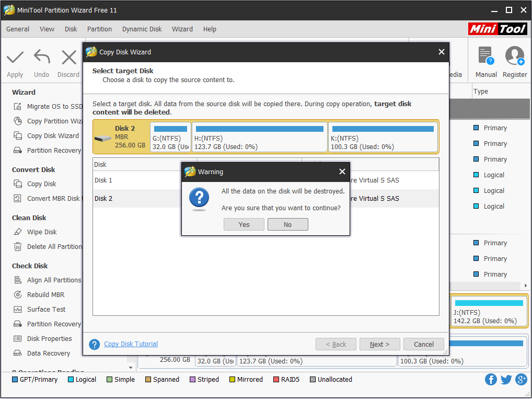Click the G:(NTFS) partition block
The image size is (532, 399).
[171, 137]
